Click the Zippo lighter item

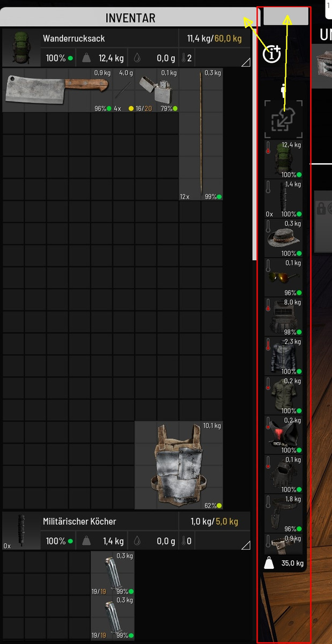pyautogui.click(x=156, y=89)
